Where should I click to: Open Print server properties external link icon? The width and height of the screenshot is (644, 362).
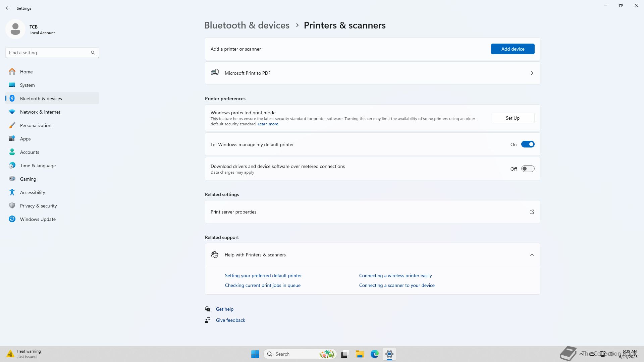coord(532,212)
